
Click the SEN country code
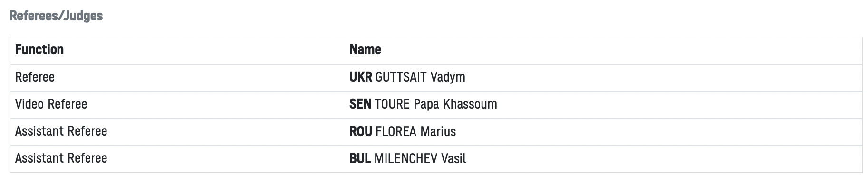tap(360, 104)
